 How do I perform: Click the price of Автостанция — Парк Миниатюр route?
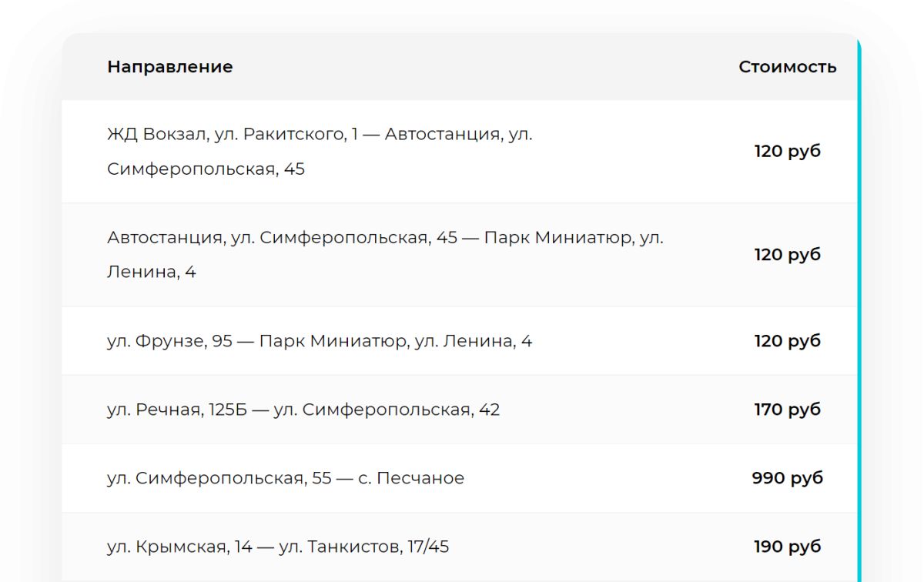point(787,255)
